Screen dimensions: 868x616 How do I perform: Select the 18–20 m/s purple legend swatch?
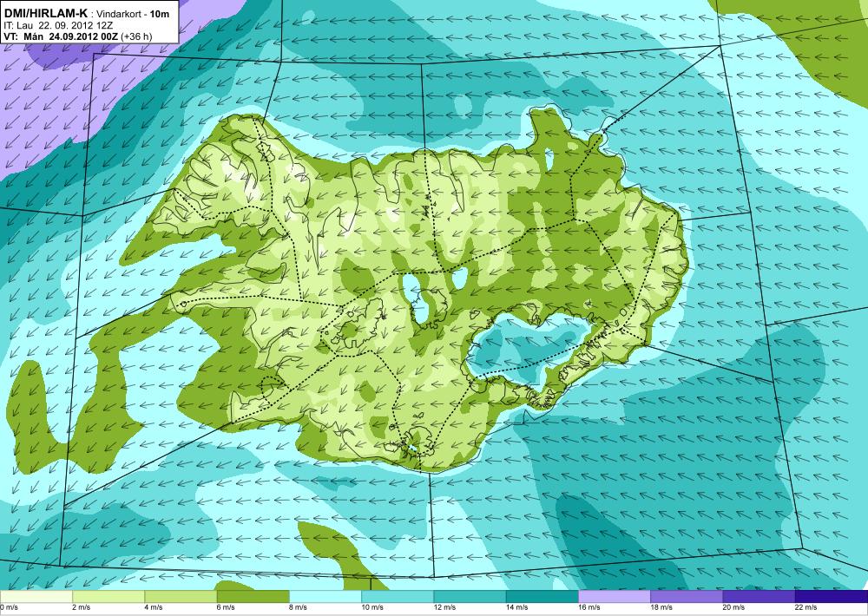[687, 597]
